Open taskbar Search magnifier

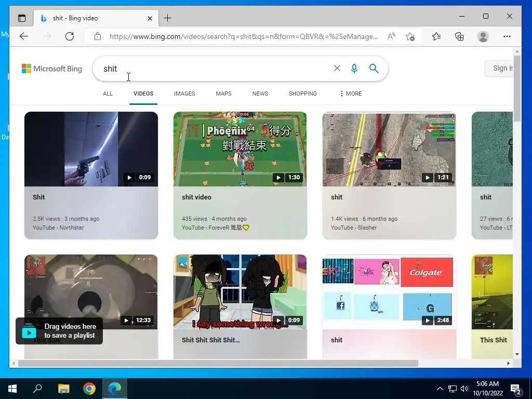click(x=37, y=389)
